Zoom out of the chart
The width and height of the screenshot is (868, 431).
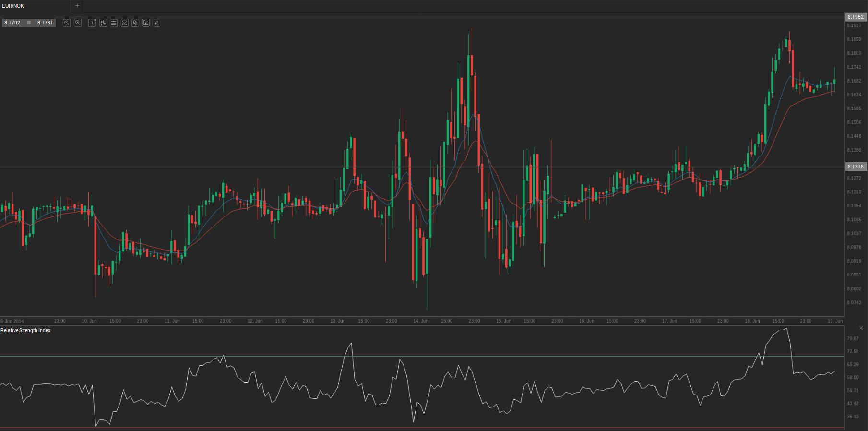[x=67, y=23]
